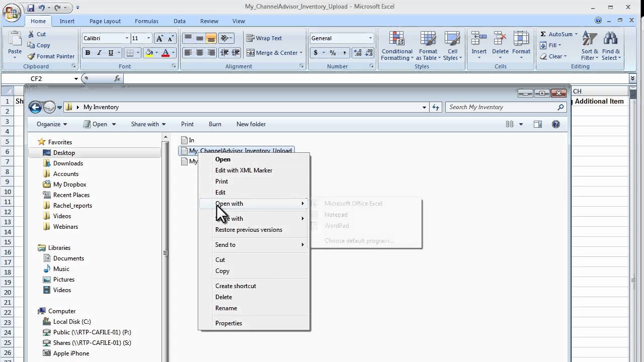Click Cut in the Excel Clipboard group
The height and width of the screenshot is (362, 644).
tap(36, 34)
